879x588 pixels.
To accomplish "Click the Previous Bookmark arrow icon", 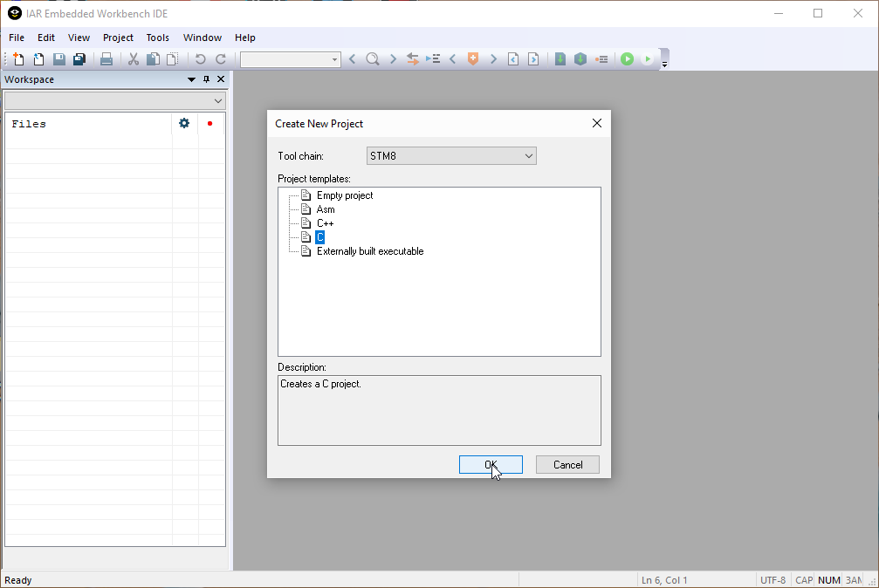I will coord(453,58).
